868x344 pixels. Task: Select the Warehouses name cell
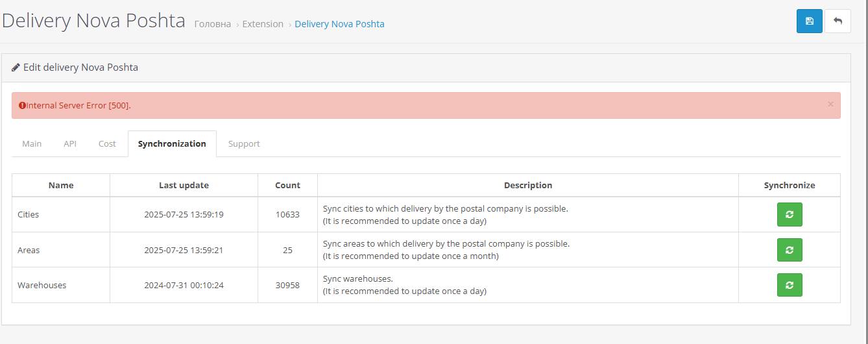[61, 285]
